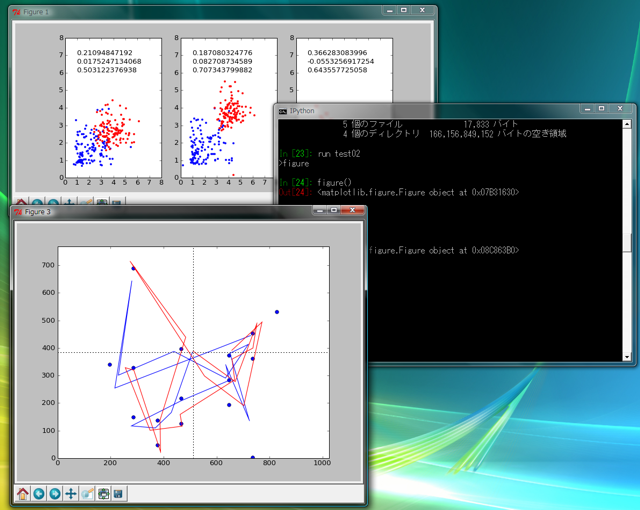Click the IPython scrollbar down arrow
The width and height of the screenshot is (640, 510).
(x=627, y=357)
